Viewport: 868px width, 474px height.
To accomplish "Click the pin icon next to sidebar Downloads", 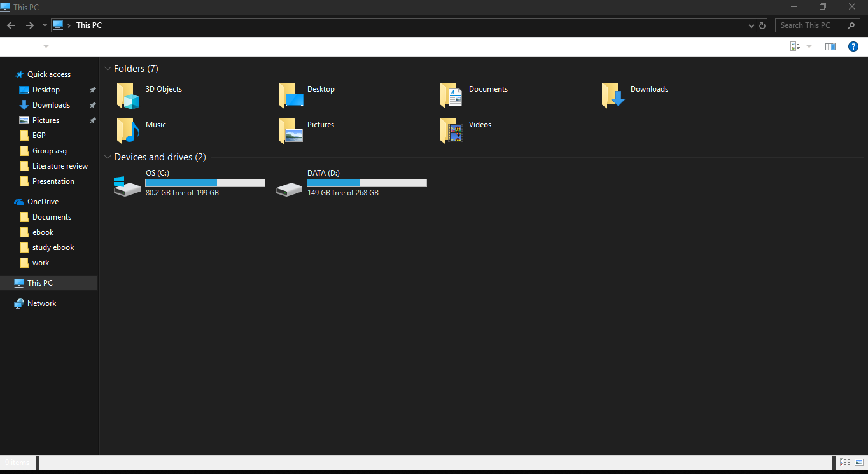I will pos(92,105).
